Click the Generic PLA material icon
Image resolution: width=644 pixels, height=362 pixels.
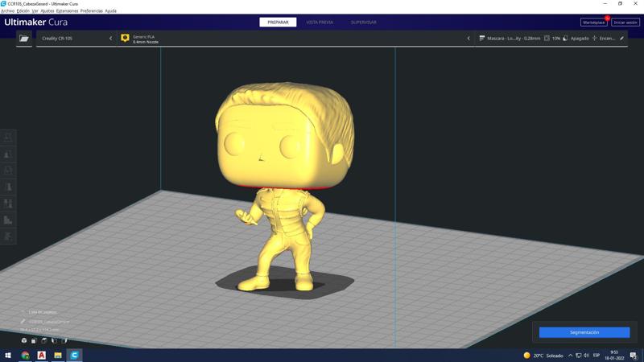point(125,38)
